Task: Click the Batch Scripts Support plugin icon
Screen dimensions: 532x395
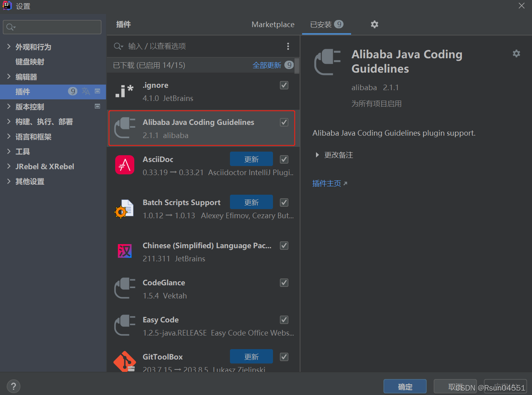Action: coord(124,209)
